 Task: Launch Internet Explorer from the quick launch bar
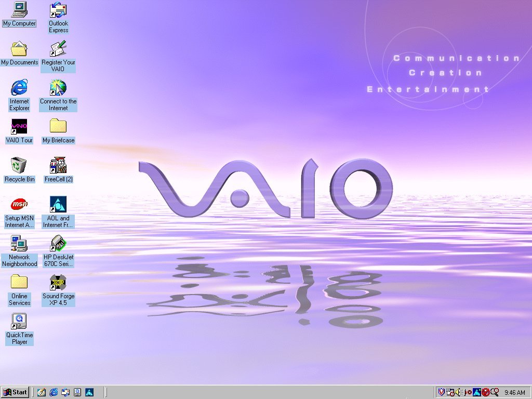point(54,392)
